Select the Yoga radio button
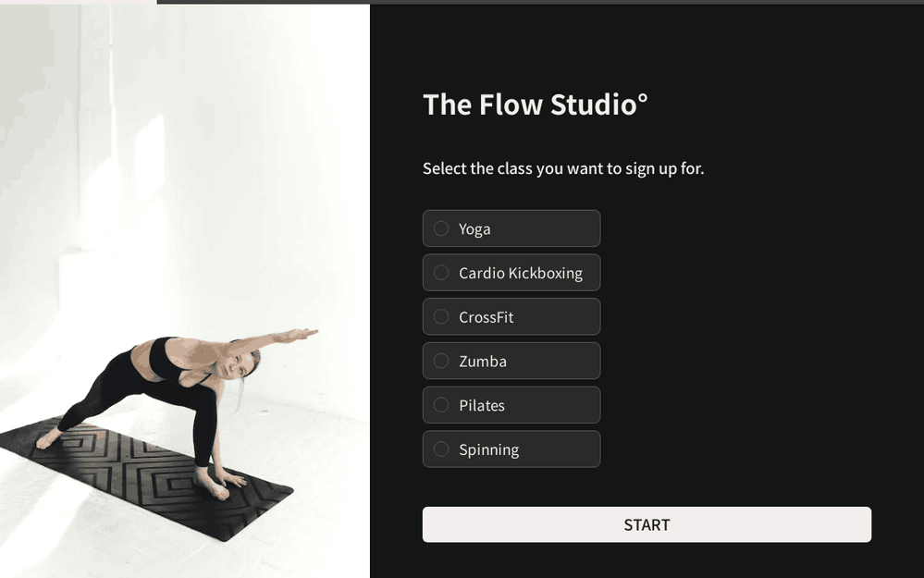The image size is (924, 578). coord(441,228)
